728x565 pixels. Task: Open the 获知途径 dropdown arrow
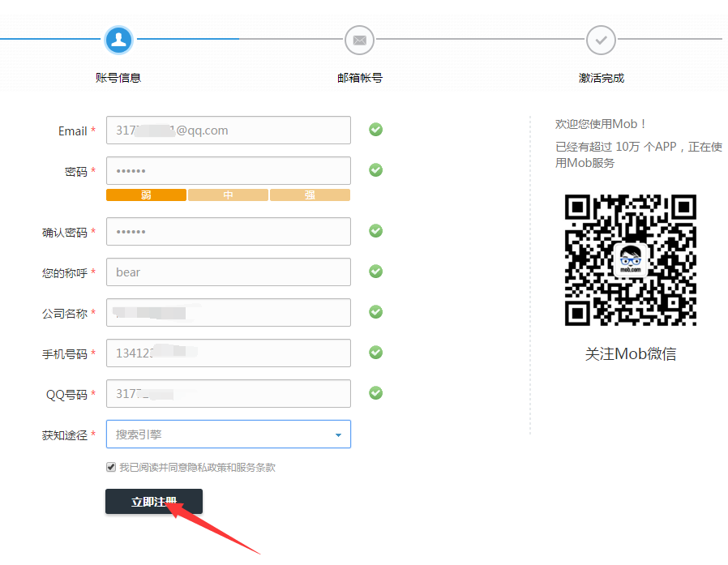(x=338, y=435)
